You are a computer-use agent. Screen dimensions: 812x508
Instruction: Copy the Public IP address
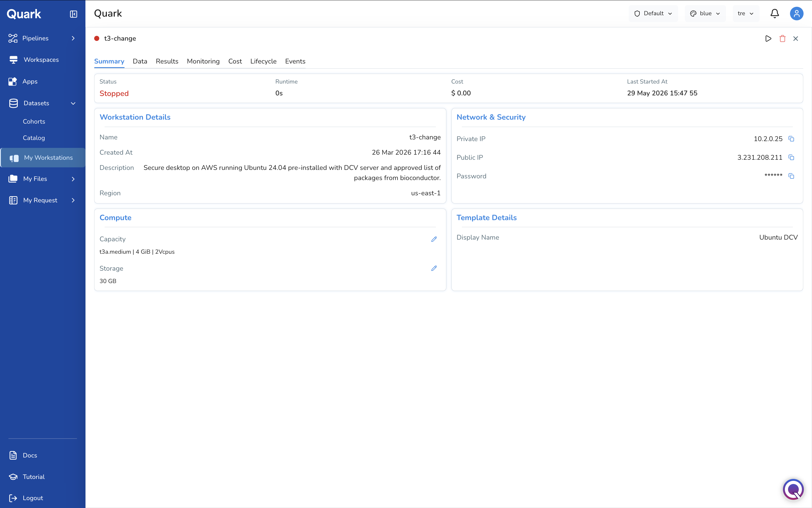(x=791, y=157)
